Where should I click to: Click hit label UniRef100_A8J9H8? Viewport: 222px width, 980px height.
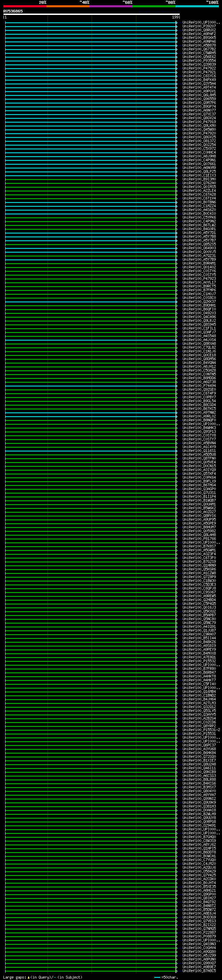pyautogui.click(x=199, y=156)
